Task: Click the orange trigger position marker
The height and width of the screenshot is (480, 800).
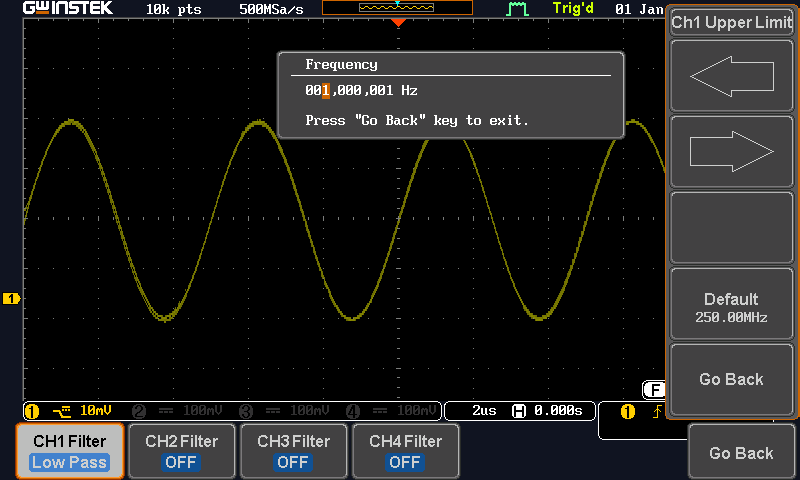Action: (x=398, y=22)
